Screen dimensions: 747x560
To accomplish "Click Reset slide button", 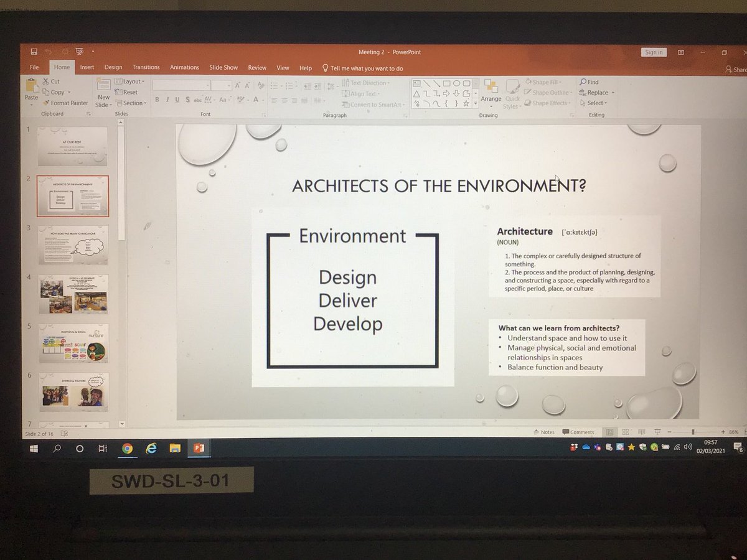I will click(x=126, y=92).
